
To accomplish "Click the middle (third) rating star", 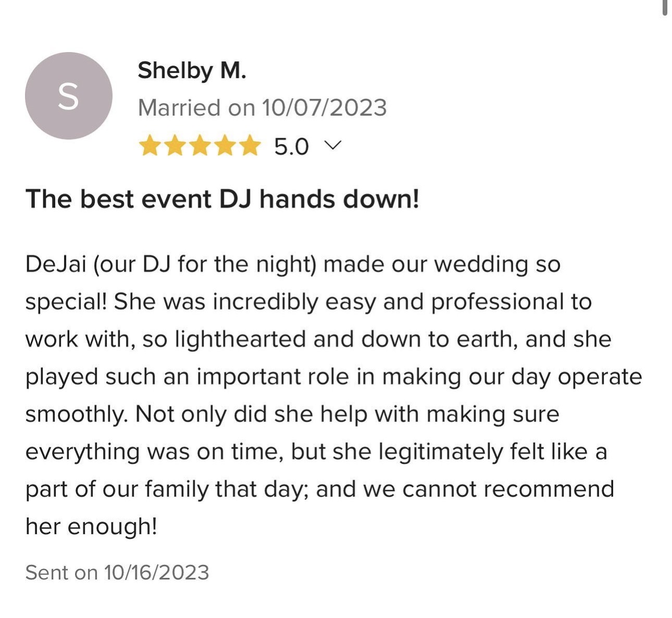I will click(200, 146).
